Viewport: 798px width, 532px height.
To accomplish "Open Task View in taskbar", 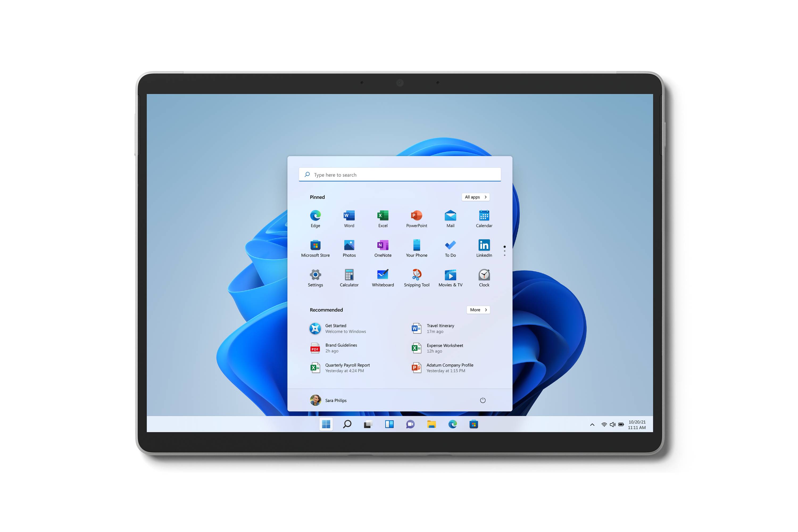I will click(x=368, y=424).
